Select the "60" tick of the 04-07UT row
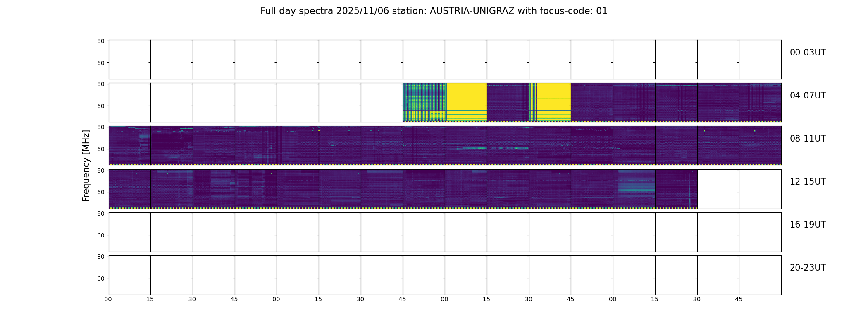This screenshot has width=868, height=331. click(100, 106)
